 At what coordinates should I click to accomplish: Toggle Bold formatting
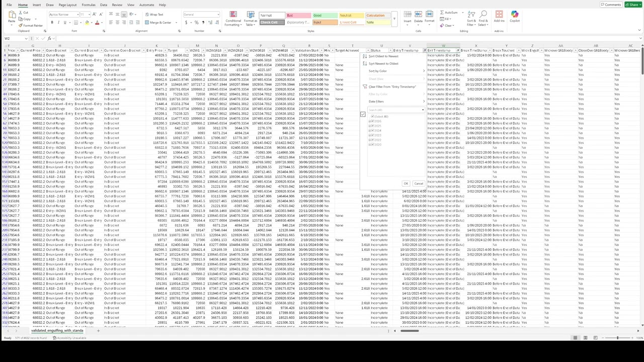coord(52,23)
